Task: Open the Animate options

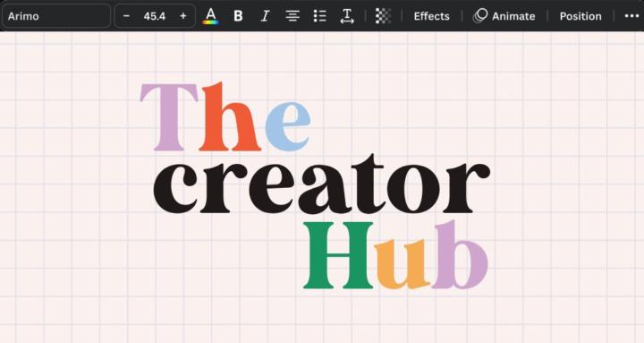Action: click(x=504, y=16)
